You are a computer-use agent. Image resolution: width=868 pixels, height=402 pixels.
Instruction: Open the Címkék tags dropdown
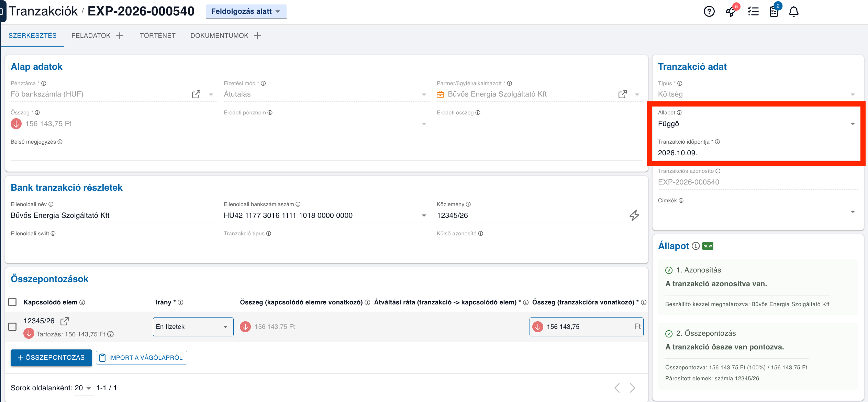point(758,211)
